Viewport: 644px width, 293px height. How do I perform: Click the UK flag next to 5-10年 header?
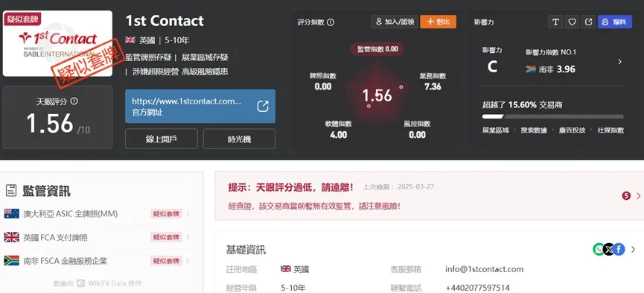tap(130, 40)
